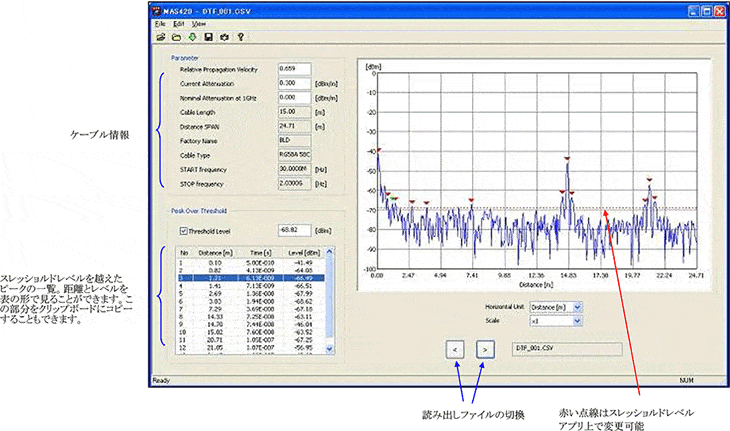Edit Nominal Attenuation at 1GHz field

(x=294, y=98)
